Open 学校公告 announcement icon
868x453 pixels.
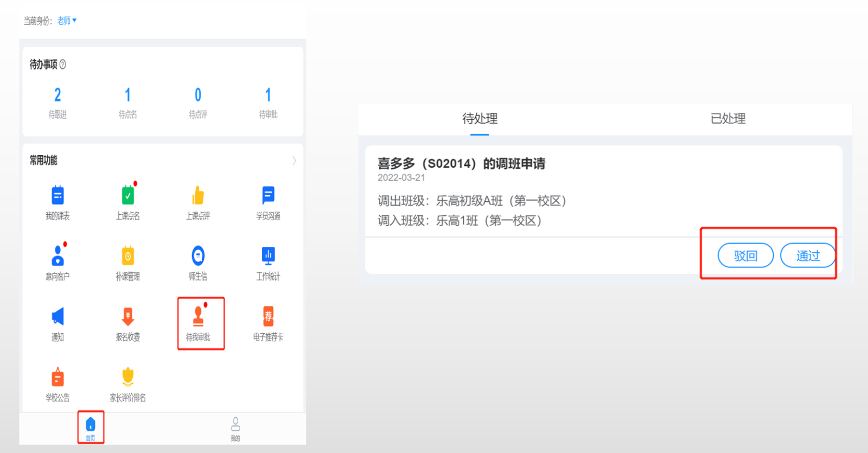58,377
